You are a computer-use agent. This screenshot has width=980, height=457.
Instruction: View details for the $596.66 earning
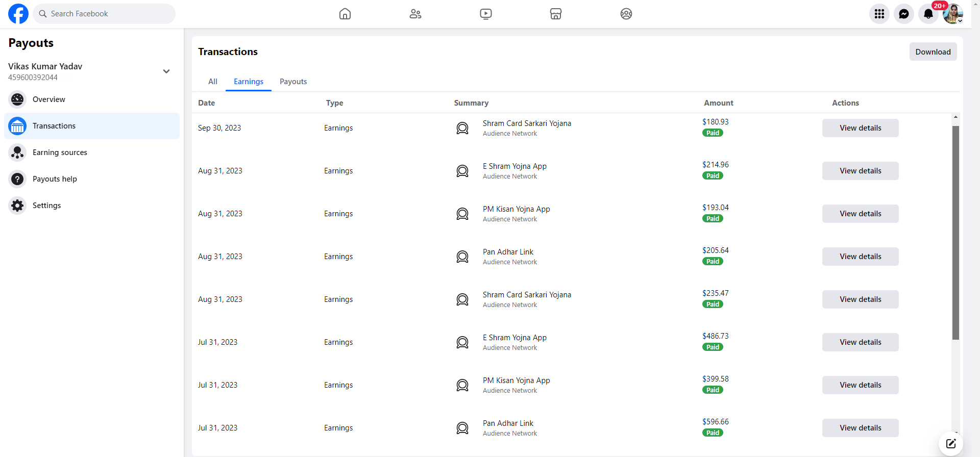point(861,428)
